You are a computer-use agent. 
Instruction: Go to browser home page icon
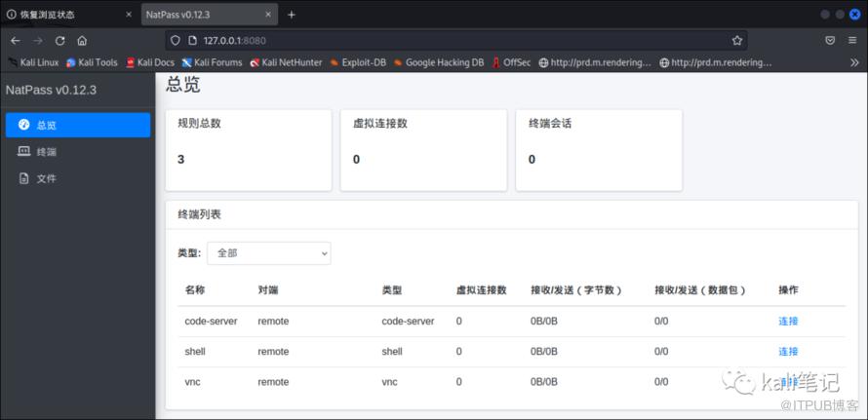[83, 41]
